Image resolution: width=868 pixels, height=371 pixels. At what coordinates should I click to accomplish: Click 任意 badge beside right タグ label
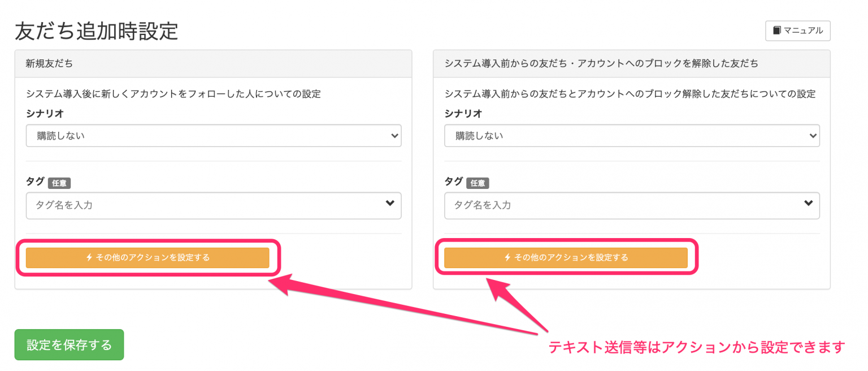[478, 183]
